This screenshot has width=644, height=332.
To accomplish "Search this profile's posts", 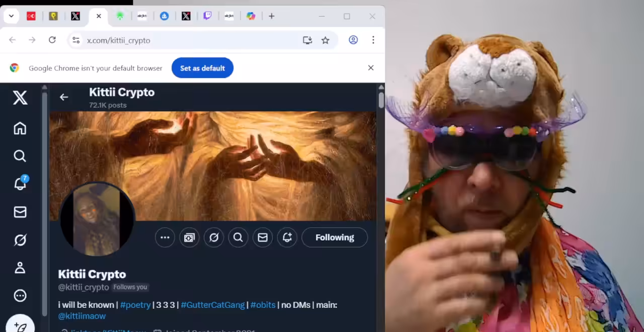I will 238,237.
